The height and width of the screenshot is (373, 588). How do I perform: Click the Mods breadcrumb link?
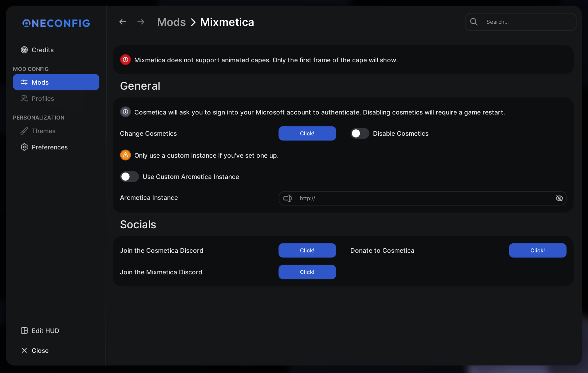pyautogui.click(x=171, y=22)
